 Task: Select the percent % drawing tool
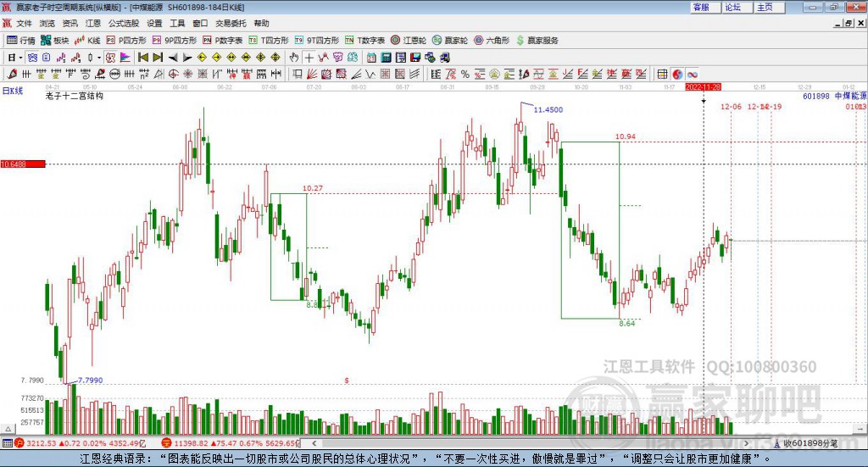[465, 74]
